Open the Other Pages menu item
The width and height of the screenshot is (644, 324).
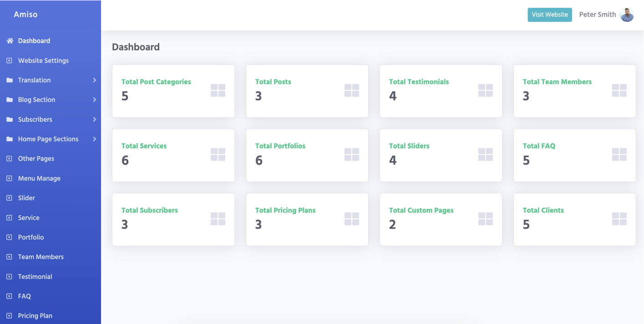(x=36, y=159)
